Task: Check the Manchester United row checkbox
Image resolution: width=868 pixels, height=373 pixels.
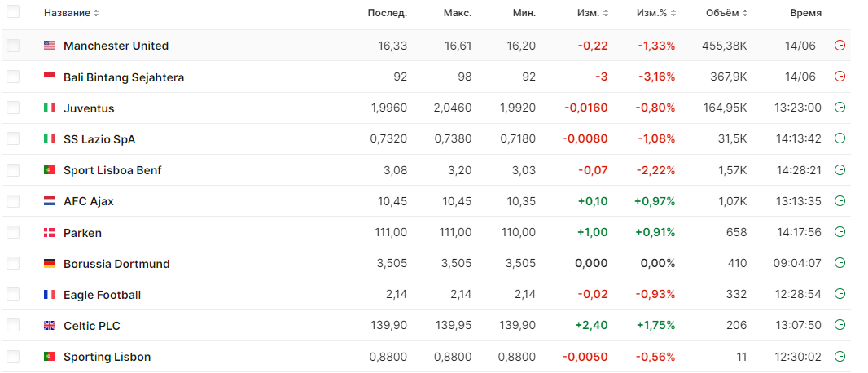Action: pos(13,46)
